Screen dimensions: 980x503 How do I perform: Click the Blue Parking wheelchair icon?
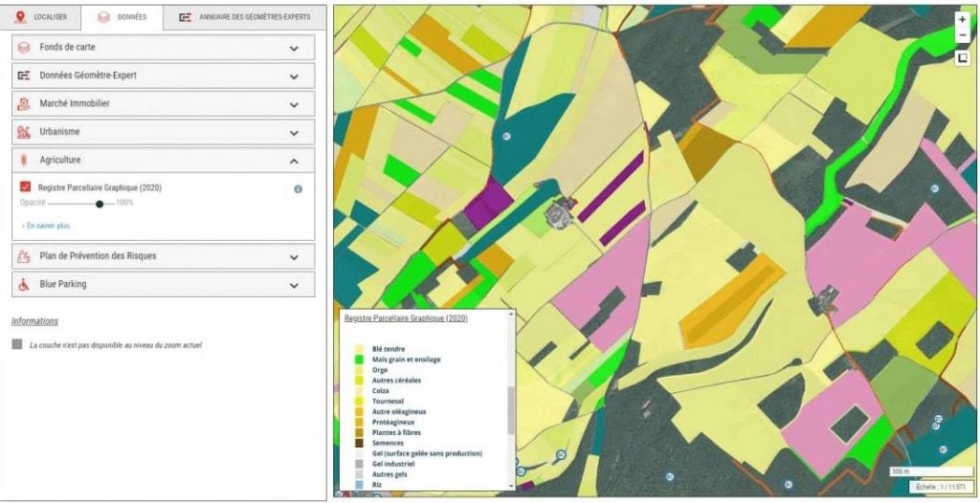coord(24,284)
